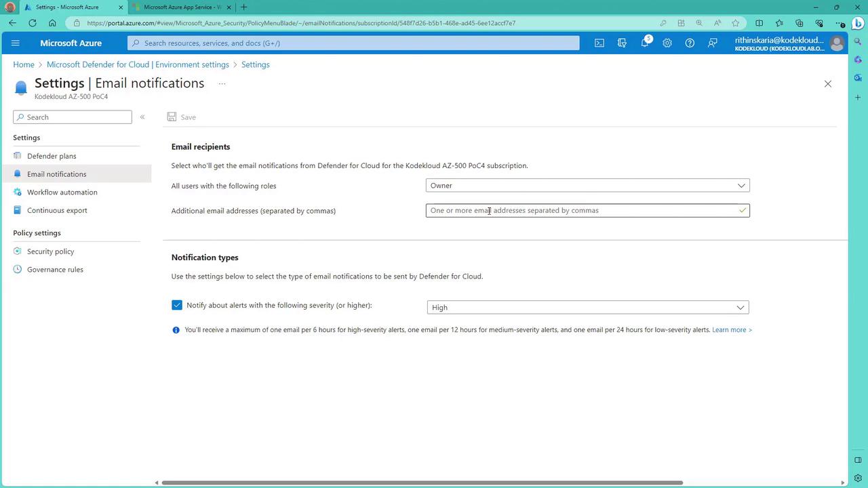Focus the settings menu Search box
This screenshot has height=488, width=868.
pyautogui.click(x=73, y=117)
